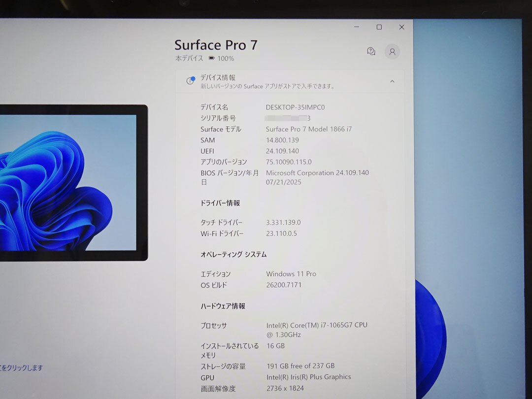Click the 'Microsoft Corporation 24.109.140' BIOS text
The width and height of the screenshot is (532, 399).
pos(317,173)
